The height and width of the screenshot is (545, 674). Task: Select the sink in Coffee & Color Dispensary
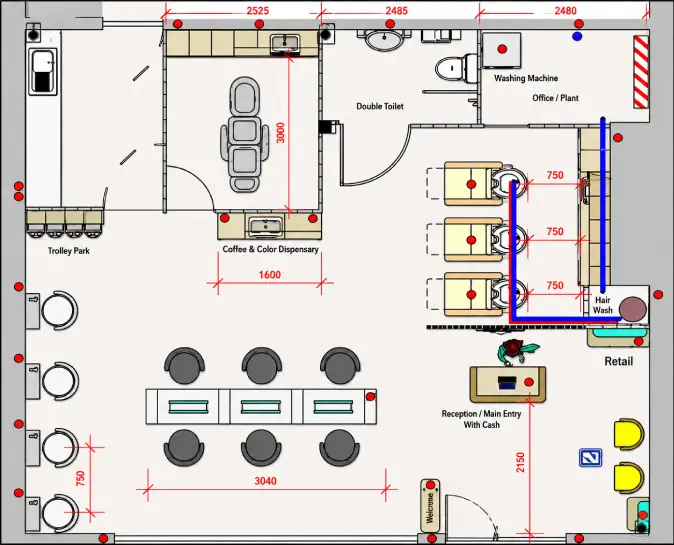(267, 226)
